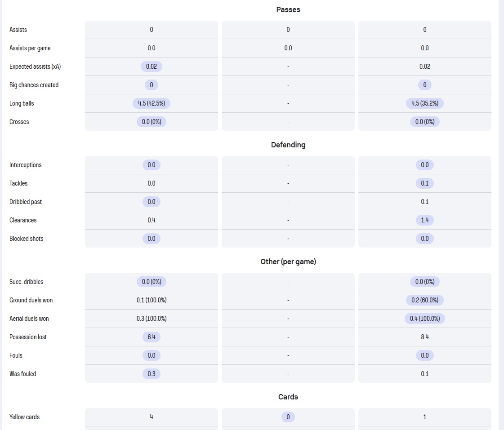Click the Passes section heading

[x=288, y=9]
